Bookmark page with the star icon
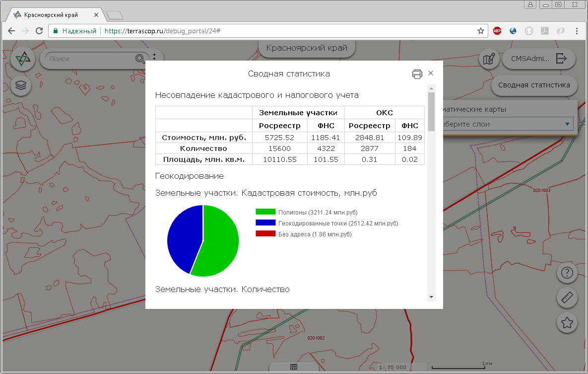The image size is (588, 374). coord(480,31)
